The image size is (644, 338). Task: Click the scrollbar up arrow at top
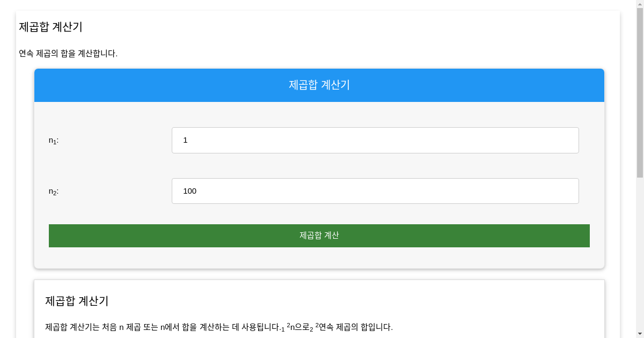click(640, 4)
